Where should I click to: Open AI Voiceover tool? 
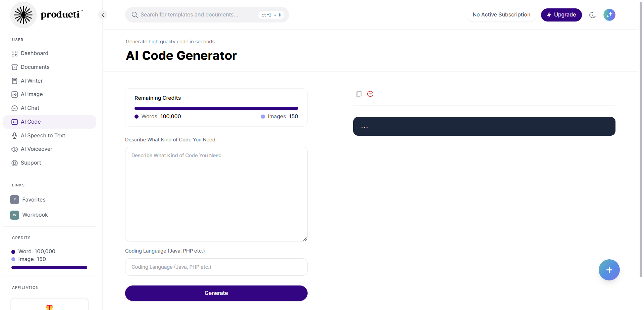36,149
